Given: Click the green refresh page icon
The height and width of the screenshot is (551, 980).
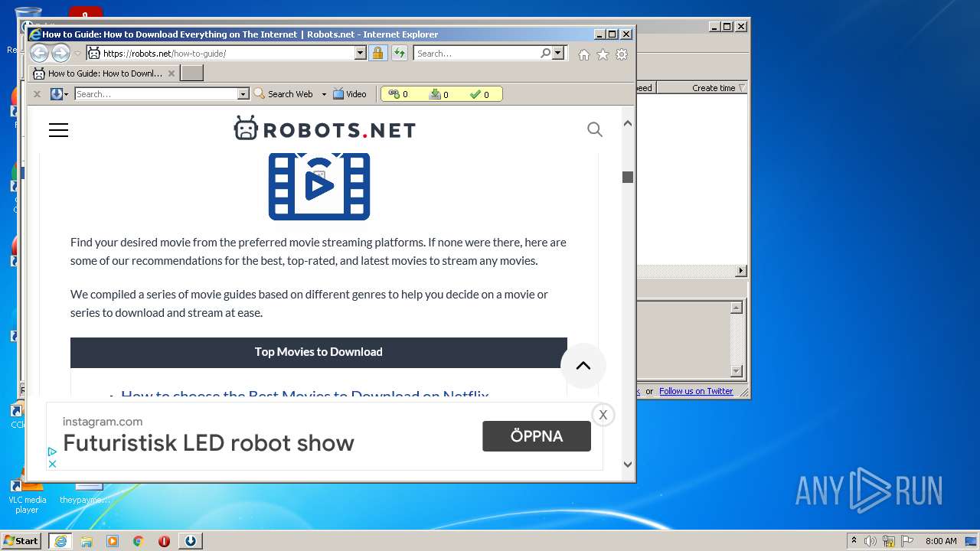Looking at the screenshot, I should [x=400, y=54].
